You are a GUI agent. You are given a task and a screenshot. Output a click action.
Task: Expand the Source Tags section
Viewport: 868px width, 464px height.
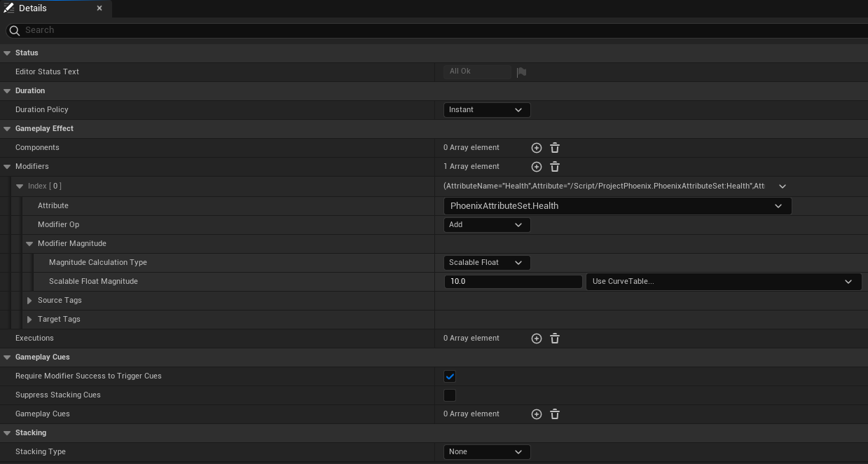pyautogui.click(x=29, y=301)
